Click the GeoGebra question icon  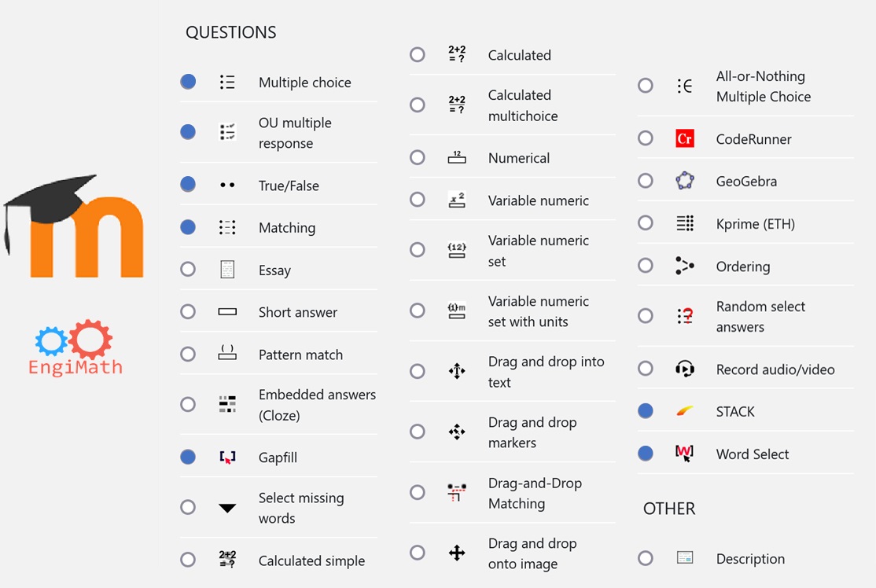click(x=685, y=181)
